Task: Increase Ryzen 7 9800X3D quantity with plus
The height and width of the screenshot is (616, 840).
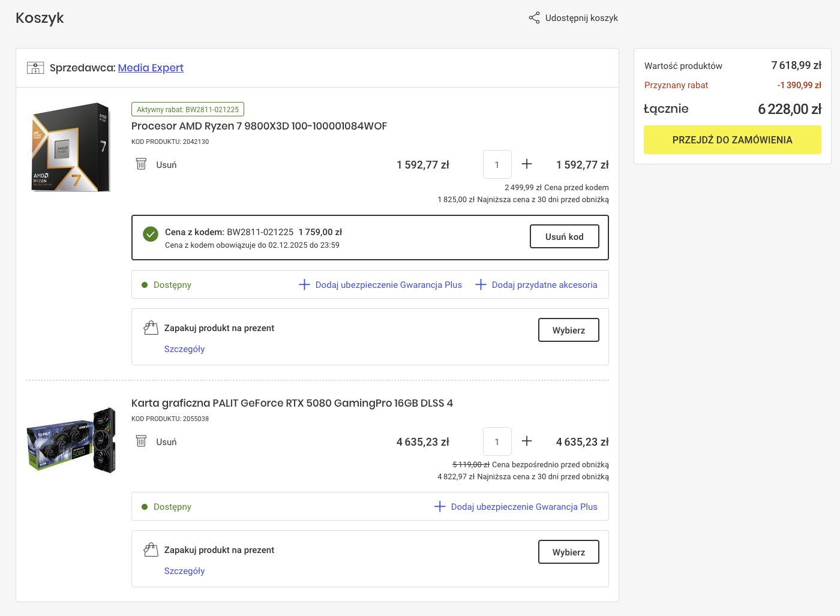Action: point(527,164)
